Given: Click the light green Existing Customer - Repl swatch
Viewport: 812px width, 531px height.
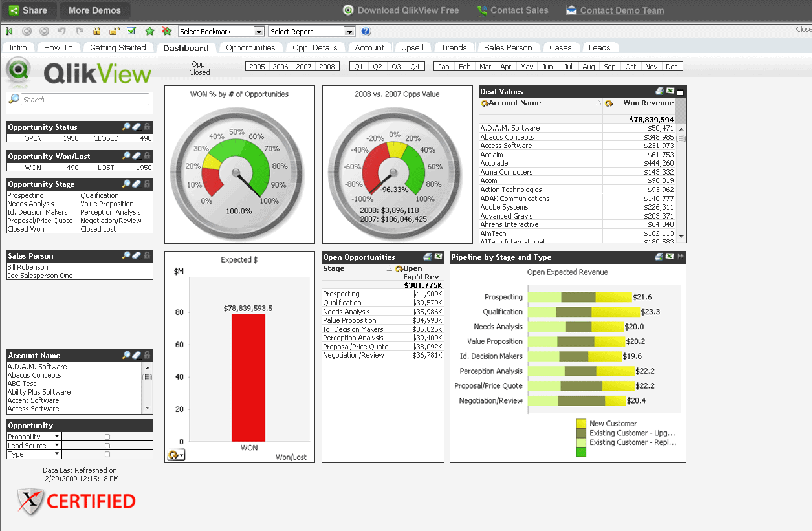Looking at the screenshot, I should click(x=581, y=442).
